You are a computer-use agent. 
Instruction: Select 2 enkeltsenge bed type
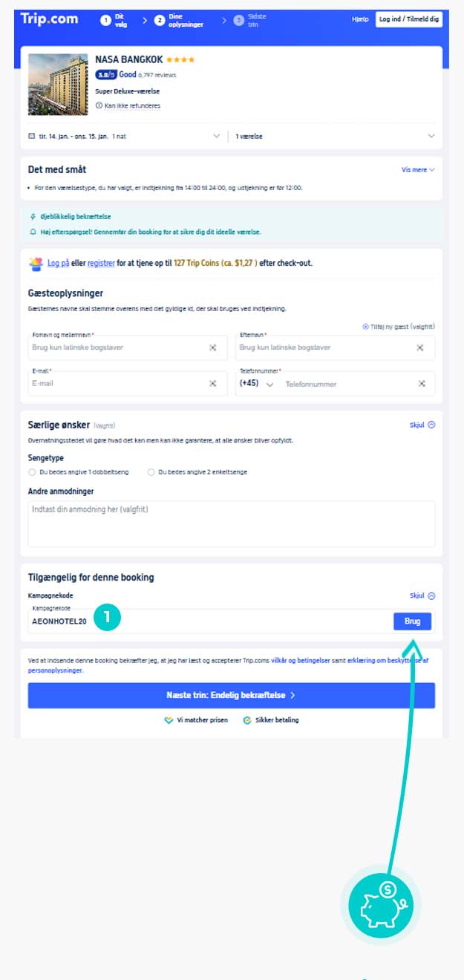151,472
